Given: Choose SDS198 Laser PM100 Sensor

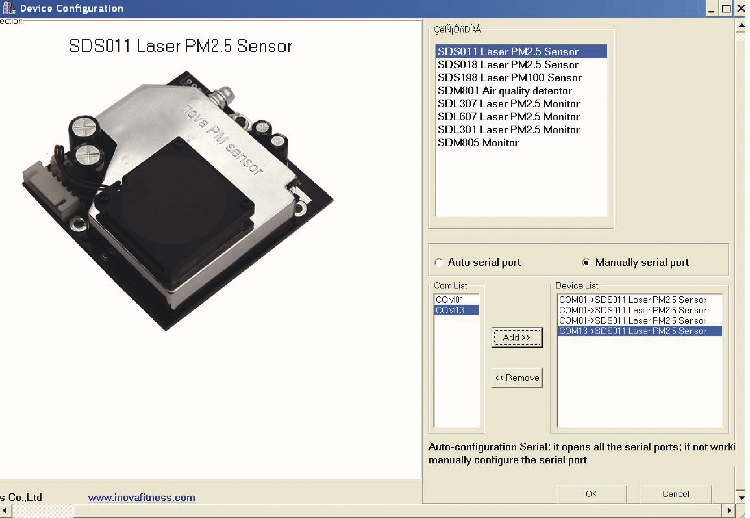Looking at the screenshot, I should [510, 77].
